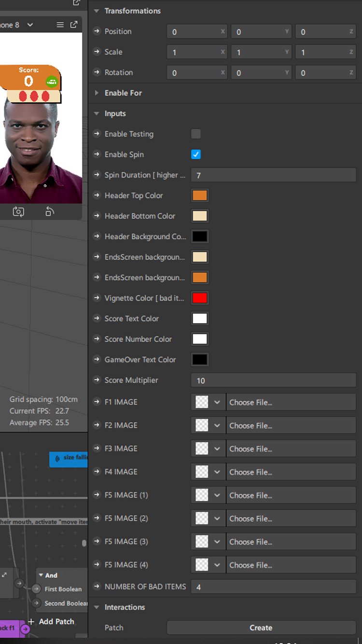The image size is (362, 644).
Task: Click the arrow icon beside F2 IMAGE
Action: 97,425
